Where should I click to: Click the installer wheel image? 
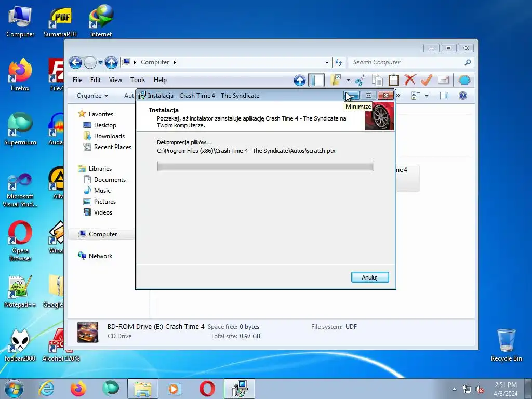[379, 116]
